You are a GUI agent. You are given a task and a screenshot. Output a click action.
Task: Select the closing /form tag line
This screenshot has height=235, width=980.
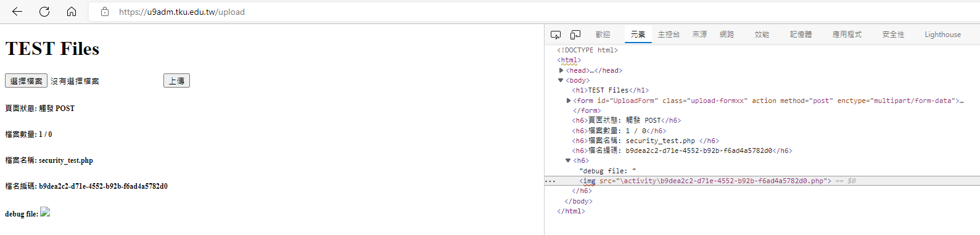point(587,110)
